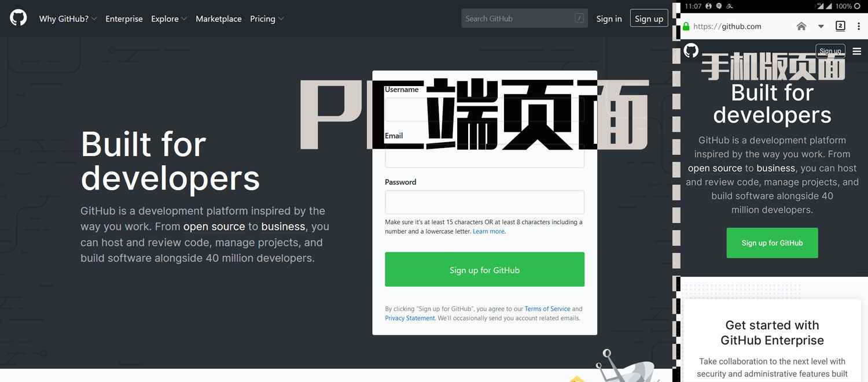Click the desktop Built for developers heading

coord(170,161)
